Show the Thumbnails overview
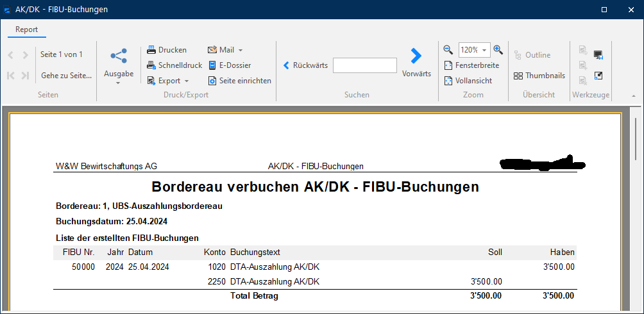The width and height of the screenshot is (644, 314). click(539, 76)
